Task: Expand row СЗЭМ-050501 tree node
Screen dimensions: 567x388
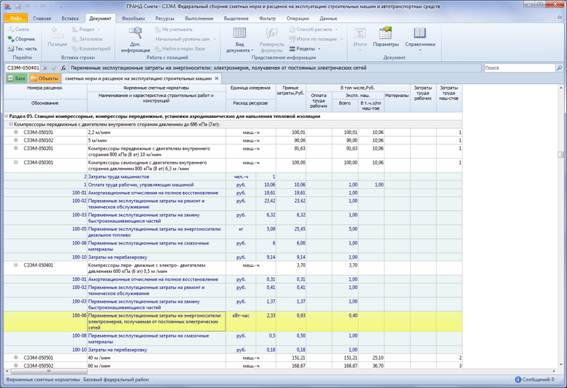Action: 16,358
